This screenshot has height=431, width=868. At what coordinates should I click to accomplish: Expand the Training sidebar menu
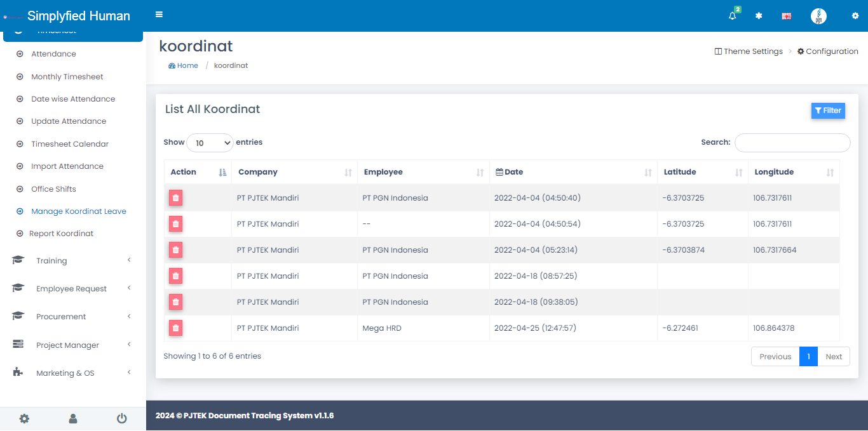click(x=71, y=261)
